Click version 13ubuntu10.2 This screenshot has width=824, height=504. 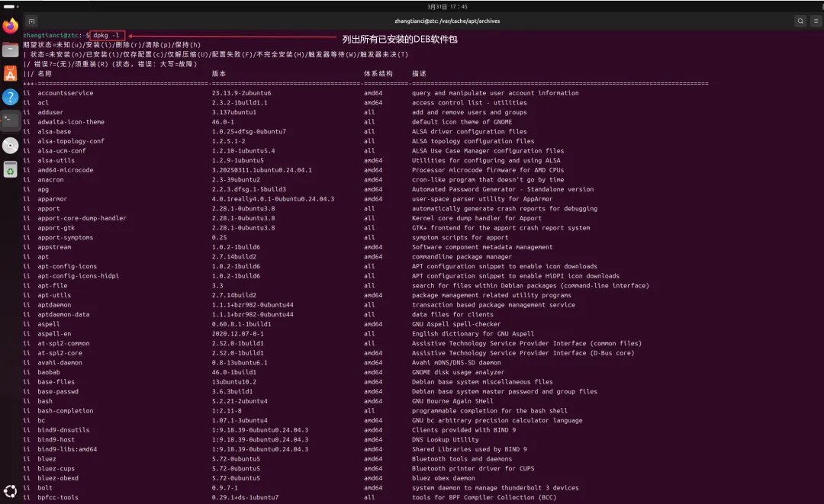click(234, 382)
